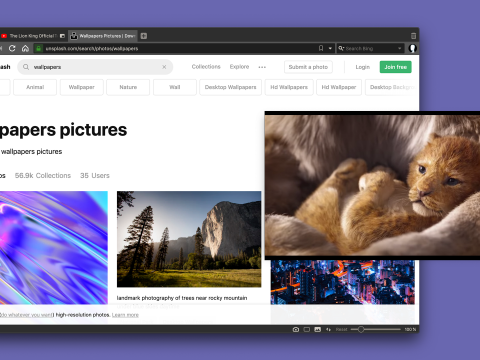Viewport: 480px width, 360px height.
Task: Click the Learn more link
Action: click(125, 315)
